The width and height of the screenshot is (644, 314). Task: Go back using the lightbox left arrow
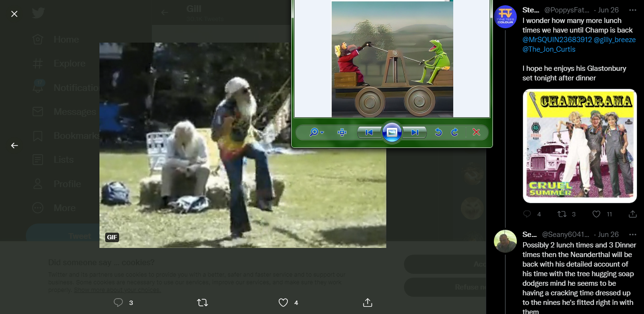pos(14,146)
